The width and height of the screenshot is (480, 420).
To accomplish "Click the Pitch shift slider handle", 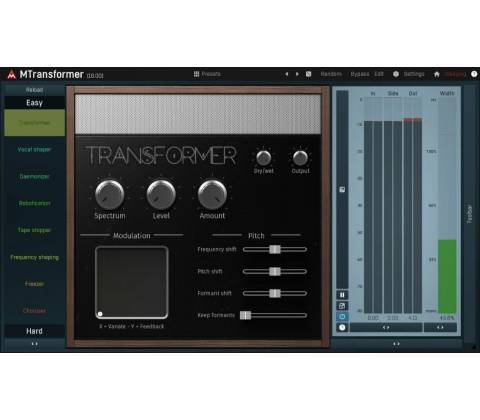I will [275, 271].
